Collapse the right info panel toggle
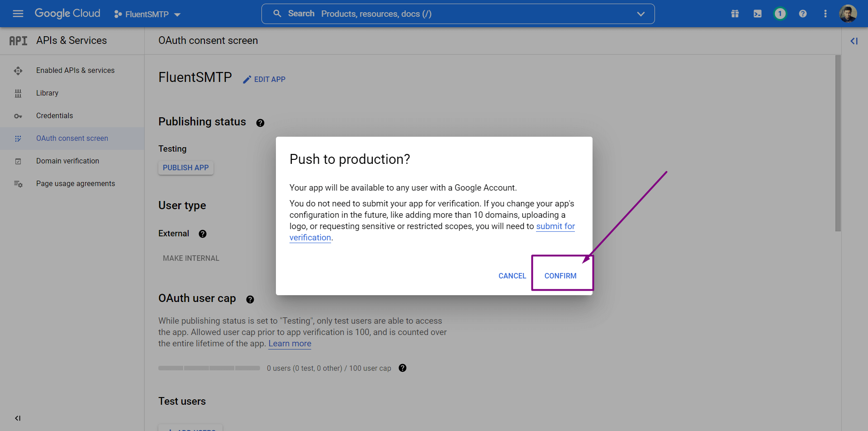The height and width of the screenshot is (431, 868). (854, 41)
